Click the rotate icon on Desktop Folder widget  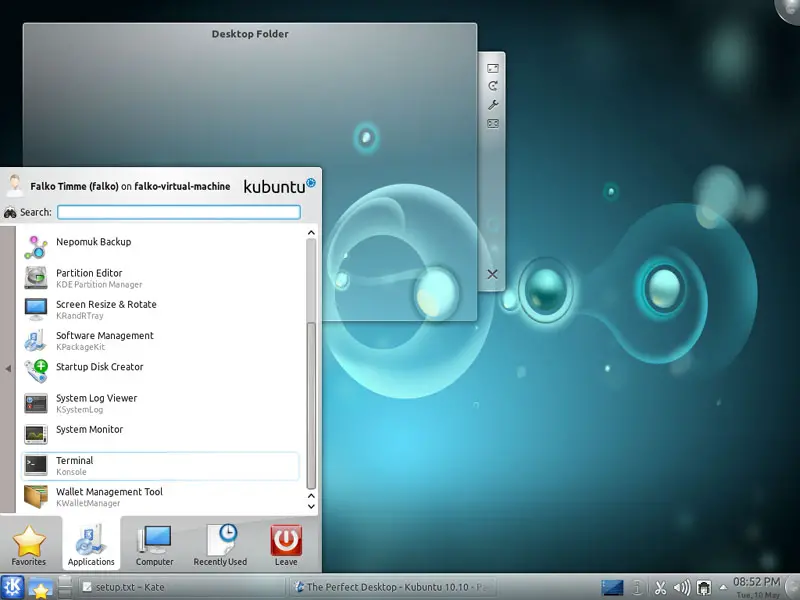493,86
